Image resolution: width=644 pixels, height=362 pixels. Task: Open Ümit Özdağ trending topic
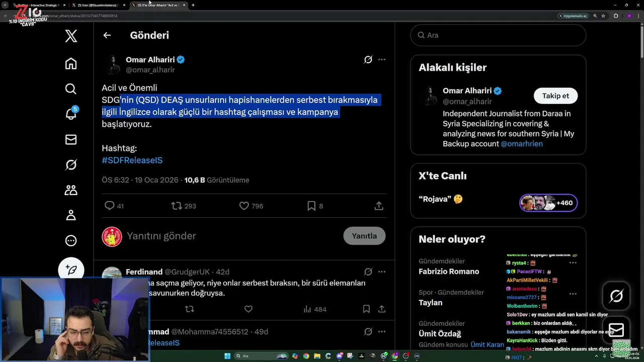pos(440,334)
